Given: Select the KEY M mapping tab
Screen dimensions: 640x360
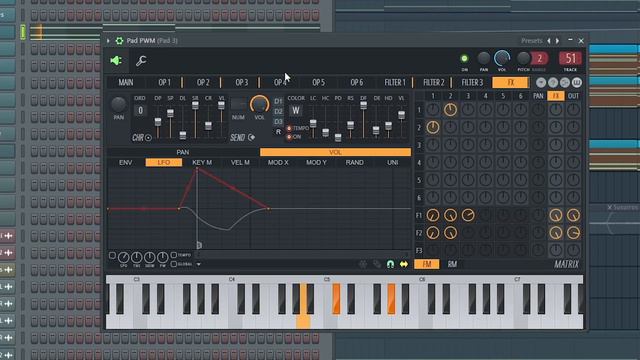Looking at the screenshot, I should coord(202,162).
